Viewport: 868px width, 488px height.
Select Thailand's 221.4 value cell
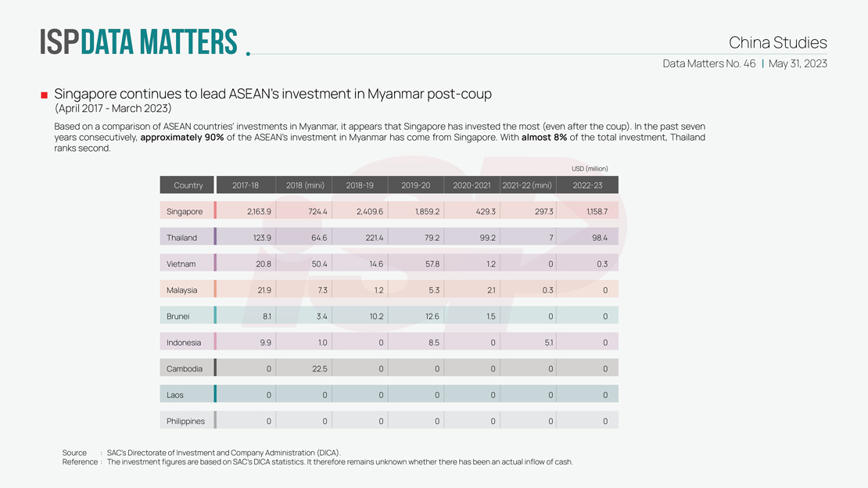(371, 238)
